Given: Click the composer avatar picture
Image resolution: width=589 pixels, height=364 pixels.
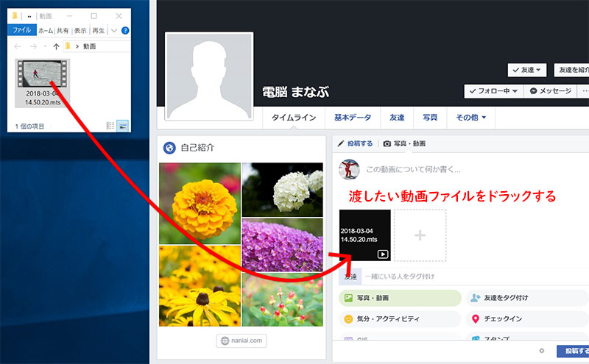Looking at the screenshot, I should click(x=349, y=170).
